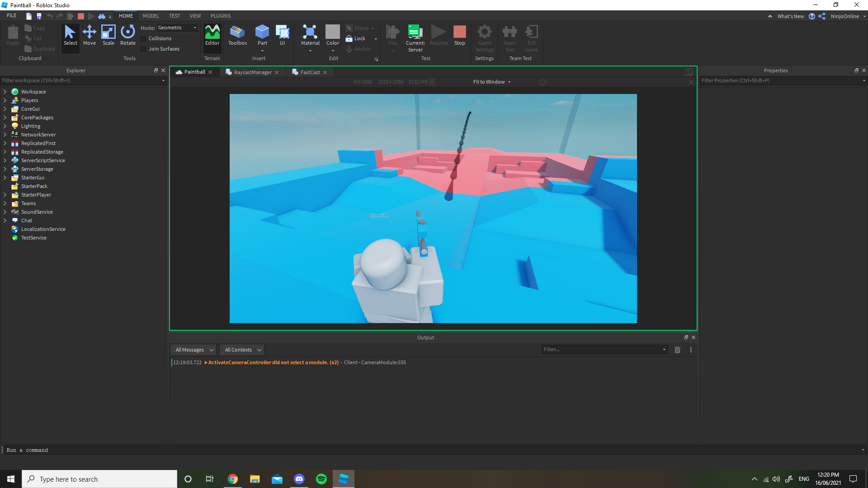Clear output with trash icon
Screen dimensions: 868x488
click(677, 350)
